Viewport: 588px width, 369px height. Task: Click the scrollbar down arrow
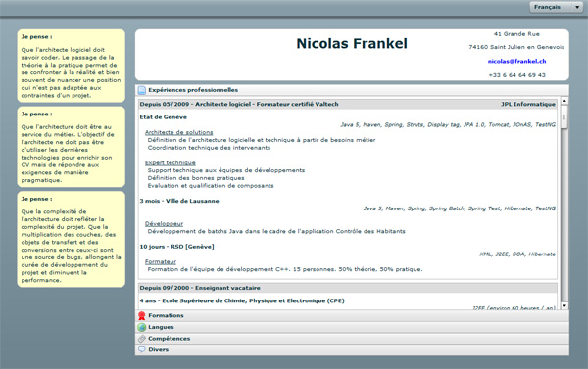(x=564, y=306)
